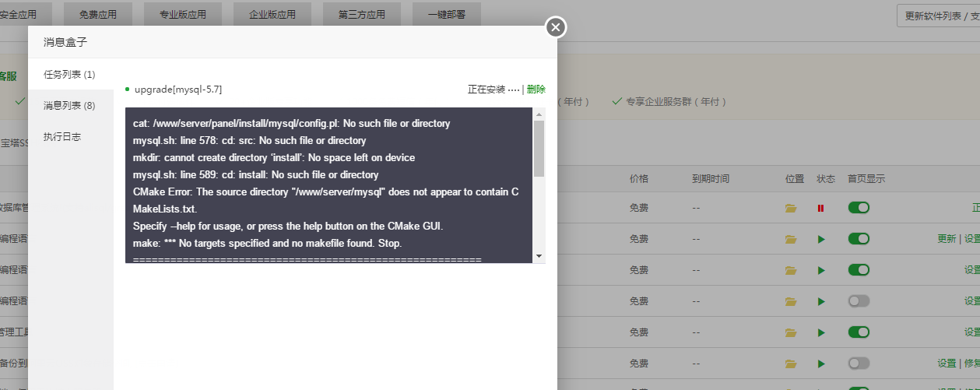Screen dimensions: 980x390
Task: Open folder icon in the 编程语 row with 更新
Action: [x=792, y=239]
